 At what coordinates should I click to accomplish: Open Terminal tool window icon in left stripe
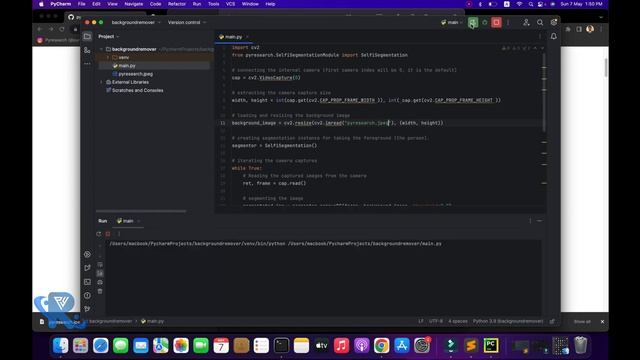[x=87, y=282]
